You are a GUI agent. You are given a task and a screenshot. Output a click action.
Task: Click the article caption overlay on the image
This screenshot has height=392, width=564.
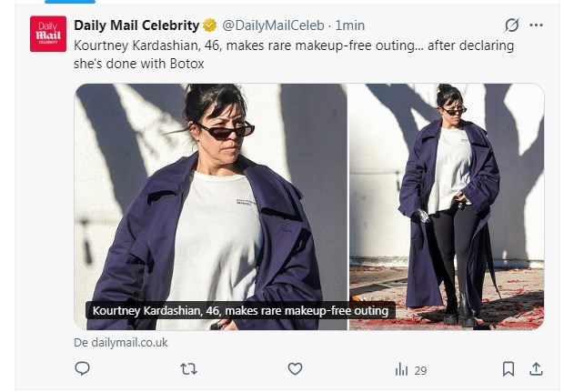240,311
